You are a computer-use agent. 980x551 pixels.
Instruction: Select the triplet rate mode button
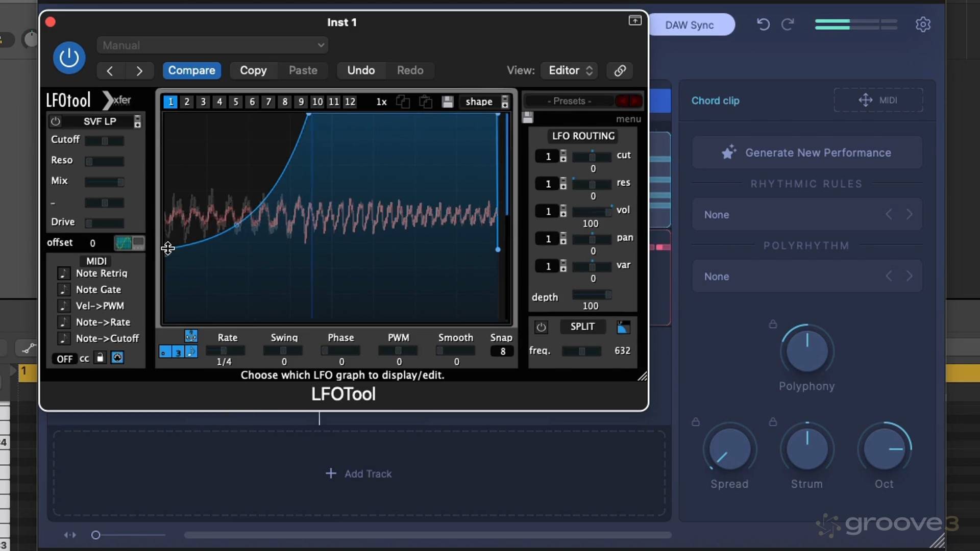point(178,352)
